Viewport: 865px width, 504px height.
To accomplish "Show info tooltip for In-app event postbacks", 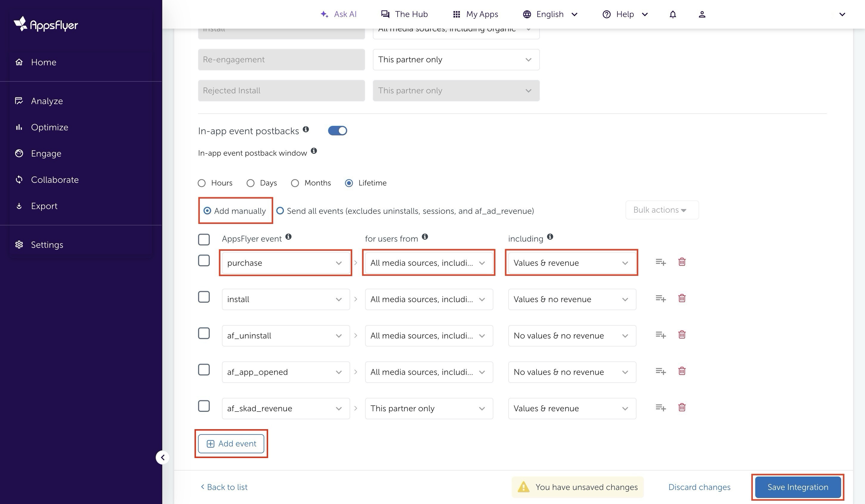I will click(305, 129).
